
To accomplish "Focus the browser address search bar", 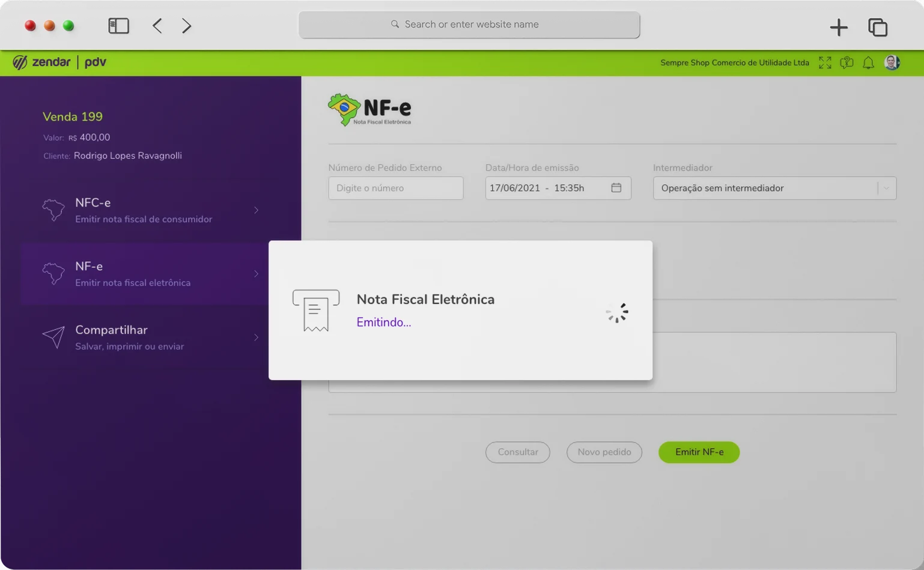I will click(469, 25).
